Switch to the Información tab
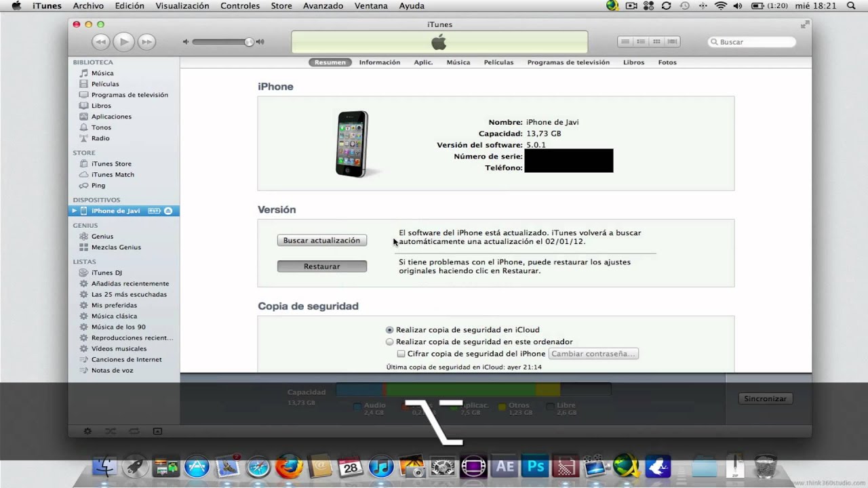This screenshot has width=868, height=488. coord(380,62)
